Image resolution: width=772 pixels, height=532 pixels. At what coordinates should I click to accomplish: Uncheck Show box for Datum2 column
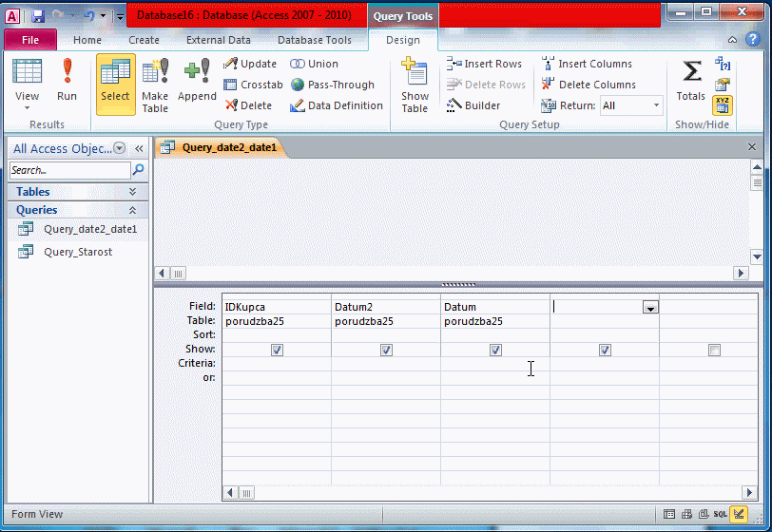(386, 350)
